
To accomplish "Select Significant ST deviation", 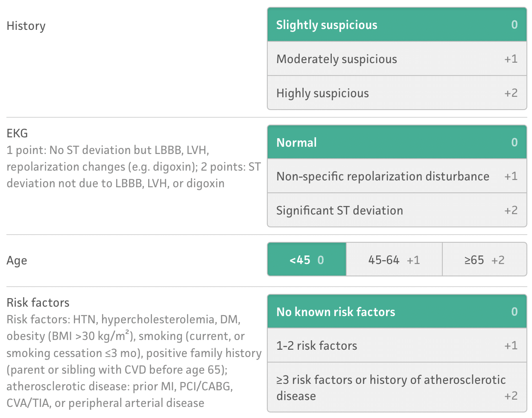I will pyautogui.click(x=397, y=210).
